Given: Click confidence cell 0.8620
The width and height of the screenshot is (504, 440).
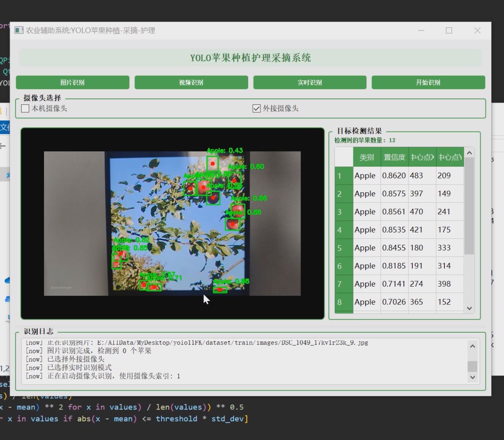Looking at the screenshot, I should click(395, 176).
